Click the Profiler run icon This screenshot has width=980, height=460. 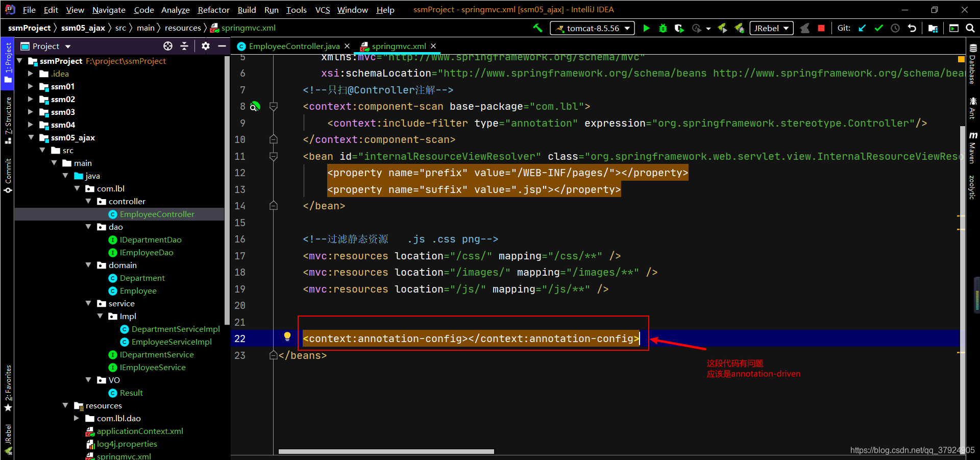point(696,28)
